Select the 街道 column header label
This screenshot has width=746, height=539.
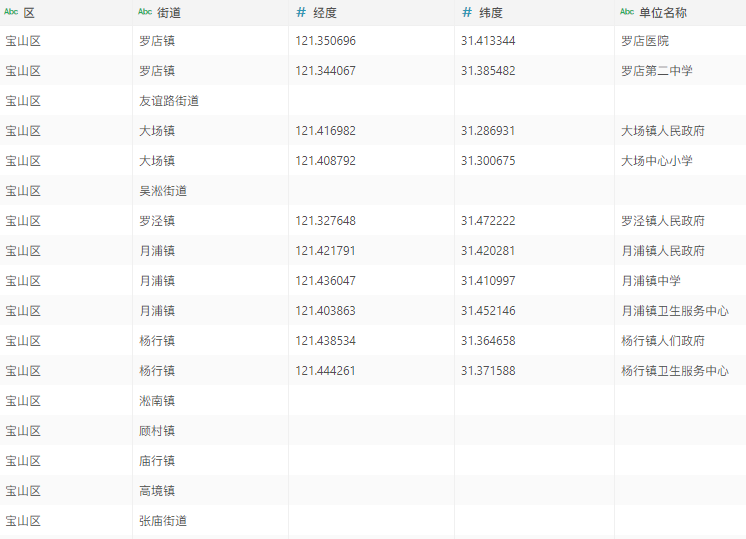[x=169, y=12]
